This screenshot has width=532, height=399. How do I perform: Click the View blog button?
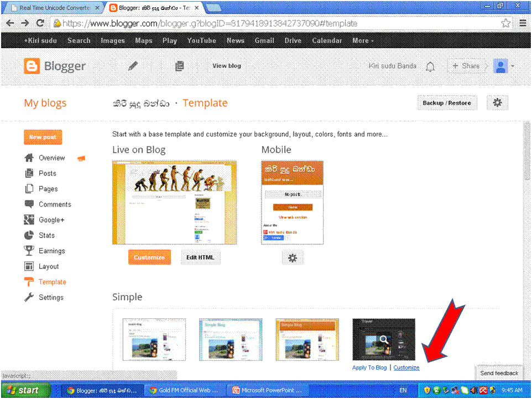pos(227,66)
